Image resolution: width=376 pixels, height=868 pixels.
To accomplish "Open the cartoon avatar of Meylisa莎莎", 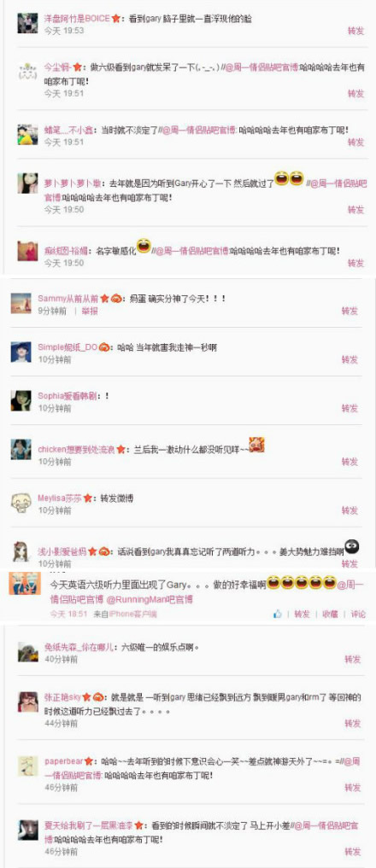I will [x=21, y=503].
